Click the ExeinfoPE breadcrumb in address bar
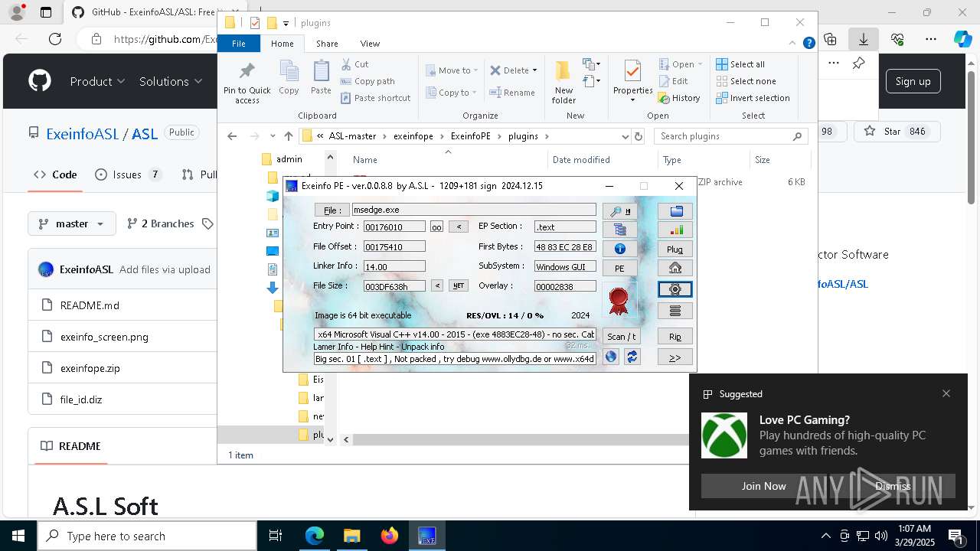980x551 pixels. (x=471, y=136)
